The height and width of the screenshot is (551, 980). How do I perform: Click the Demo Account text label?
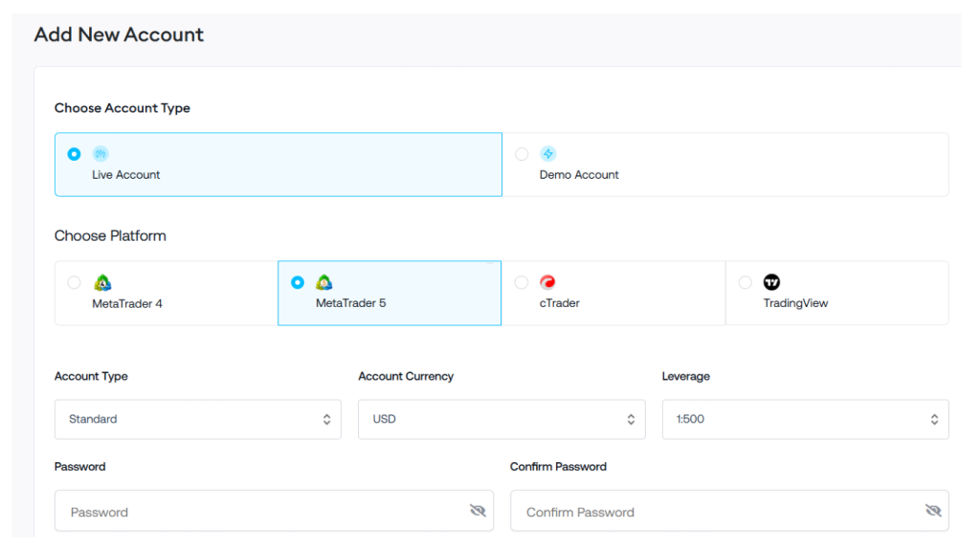coord(579,175)
